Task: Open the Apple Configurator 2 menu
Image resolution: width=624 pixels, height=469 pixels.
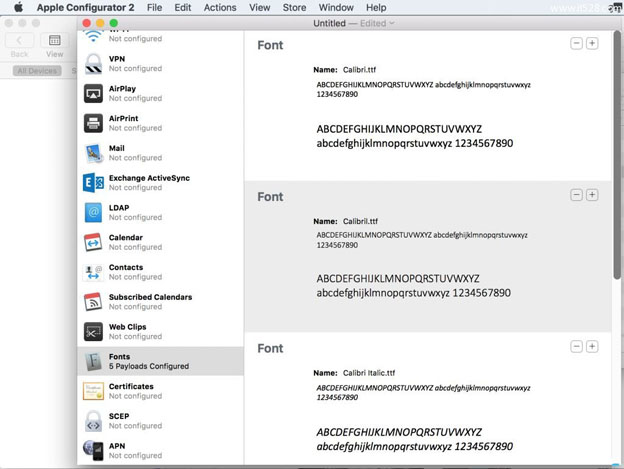Action: pyautogui.click(x=86, y=7)
